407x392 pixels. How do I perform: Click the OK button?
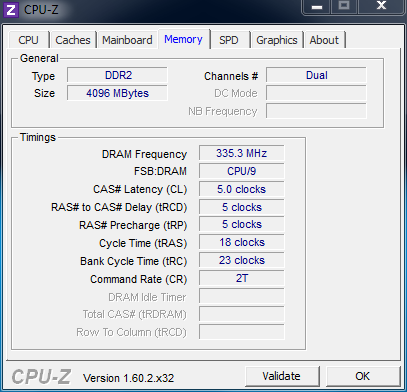[363, 376]
